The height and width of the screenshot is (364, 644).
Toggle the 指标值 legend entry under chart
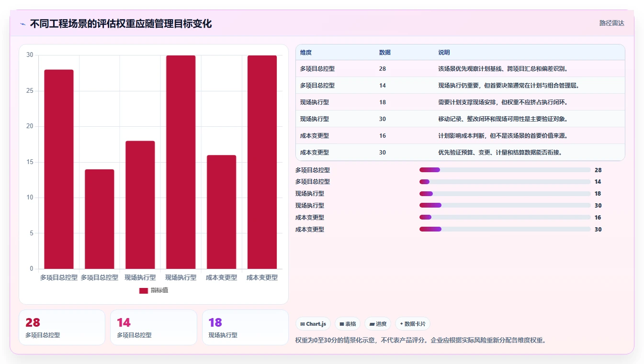tap(154, 290)
